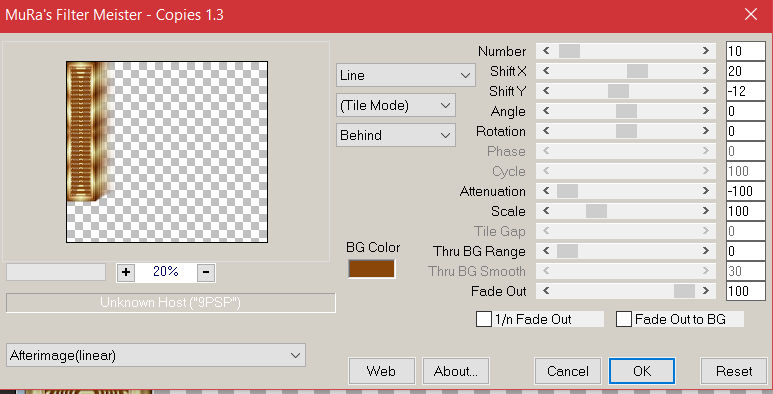Click left arrow of Angle slider

point(546,111)
